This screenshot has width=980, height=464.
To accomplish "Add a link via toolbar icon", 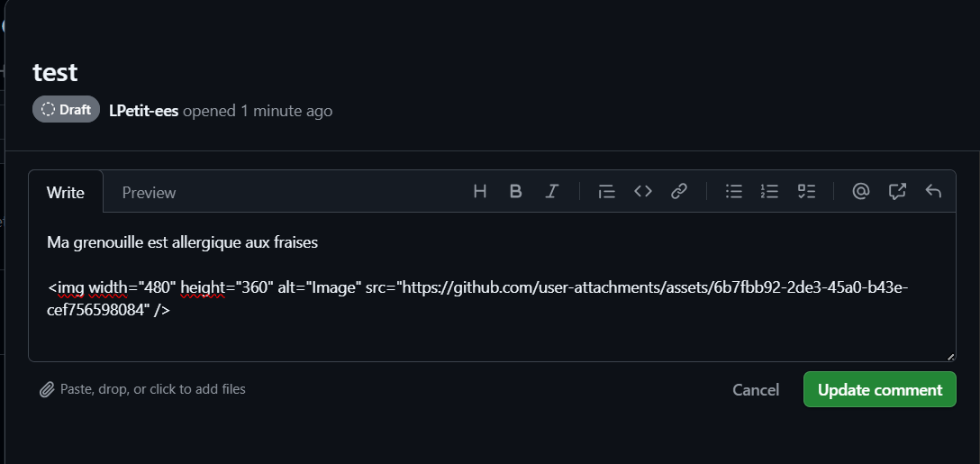I will pos(679,191).
